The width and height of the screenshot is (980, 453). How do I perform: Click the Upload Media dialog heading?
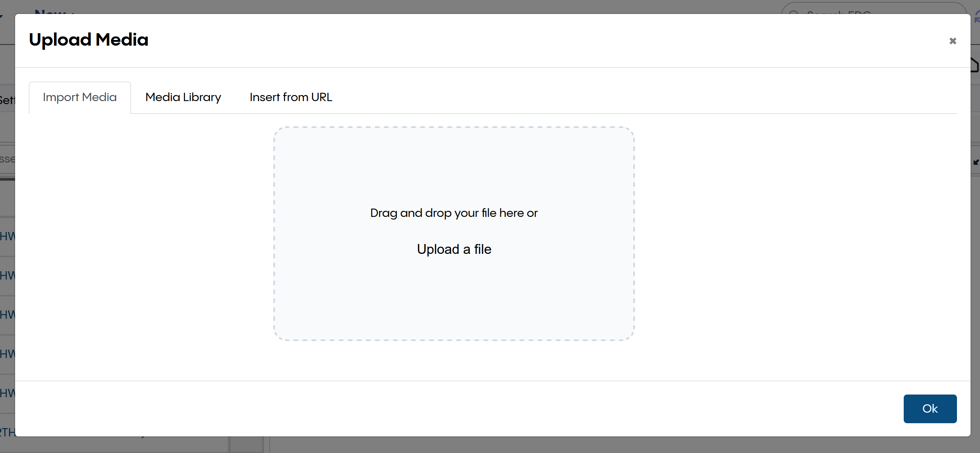click(88, 40)
